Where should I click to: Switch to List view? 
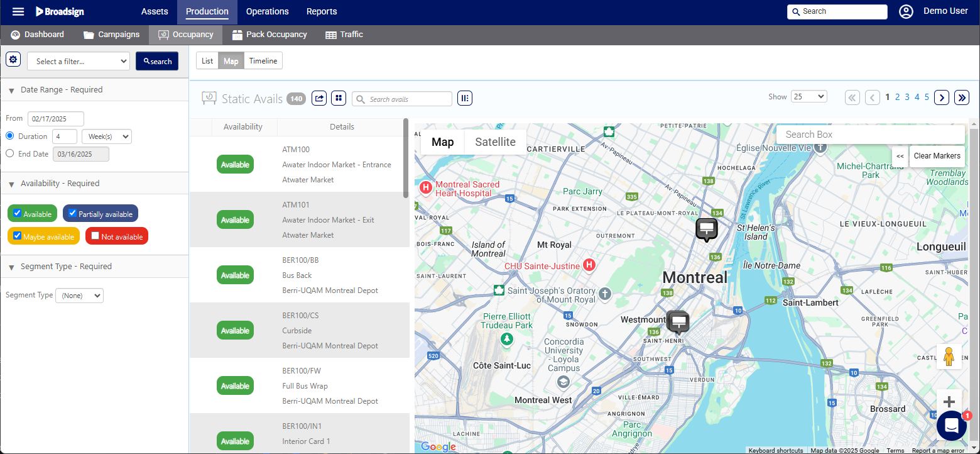(x=207, y=61)
